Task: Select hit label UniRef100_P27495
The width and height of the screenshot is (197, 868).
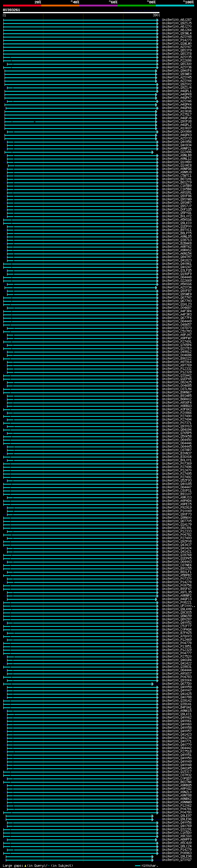Action: click(177, 474)
